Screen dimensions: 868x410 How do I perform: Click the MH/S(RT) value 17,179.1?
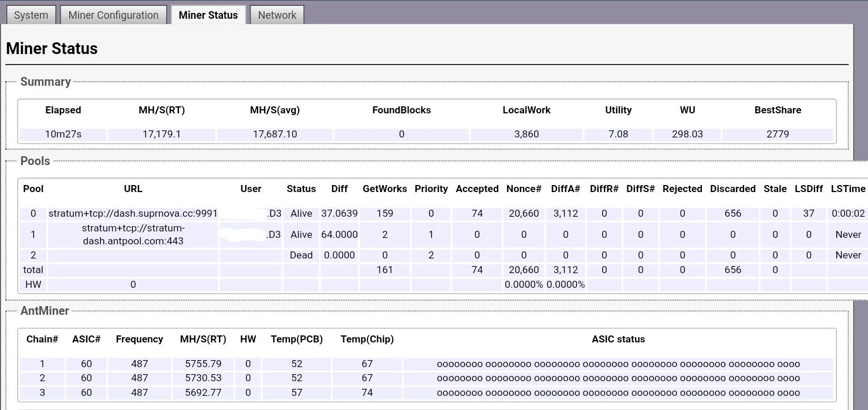pyautogui.click(x=161, y=135)
